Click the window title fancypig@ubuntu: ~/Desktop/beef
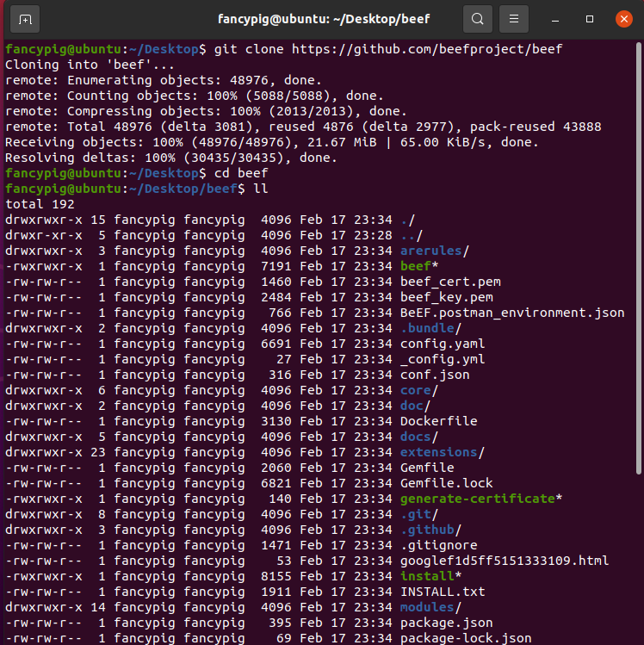 click(x=322, y=18)
